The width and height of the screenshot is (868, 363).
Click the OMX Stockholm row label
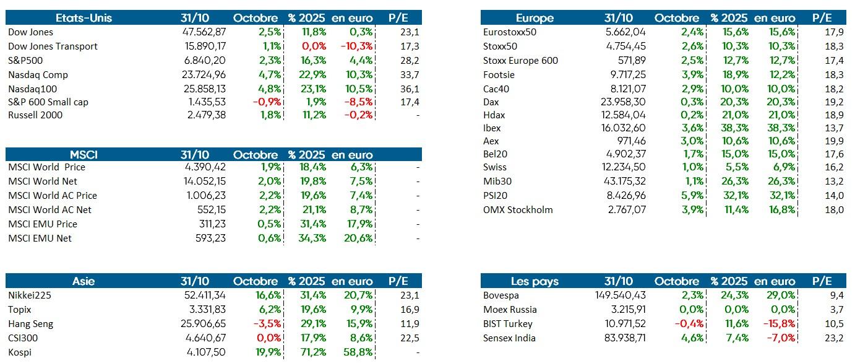pos(518,210)
